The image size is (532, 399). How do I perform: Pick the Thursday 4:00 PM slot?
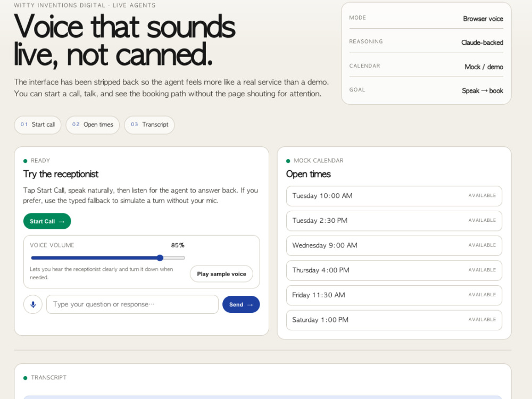[x=394, y=270]
